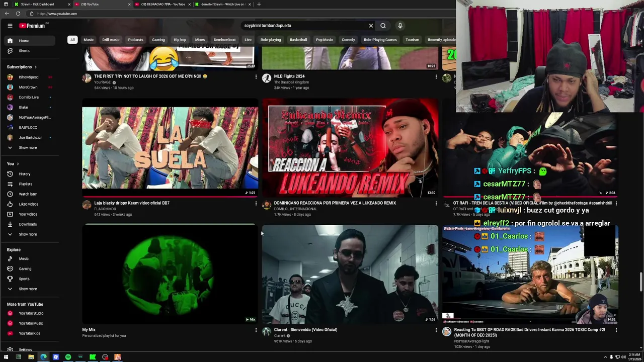Open Laja blacky drippy Keem video title
This screenshot has height=362, width=644.
coord(132,203)
